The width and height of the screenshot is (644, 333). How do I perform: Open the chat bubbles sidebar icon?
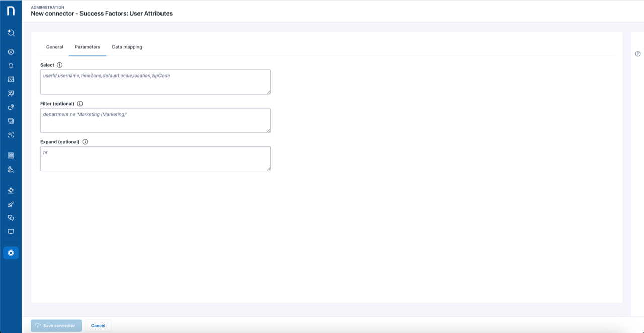coord(11,218)
